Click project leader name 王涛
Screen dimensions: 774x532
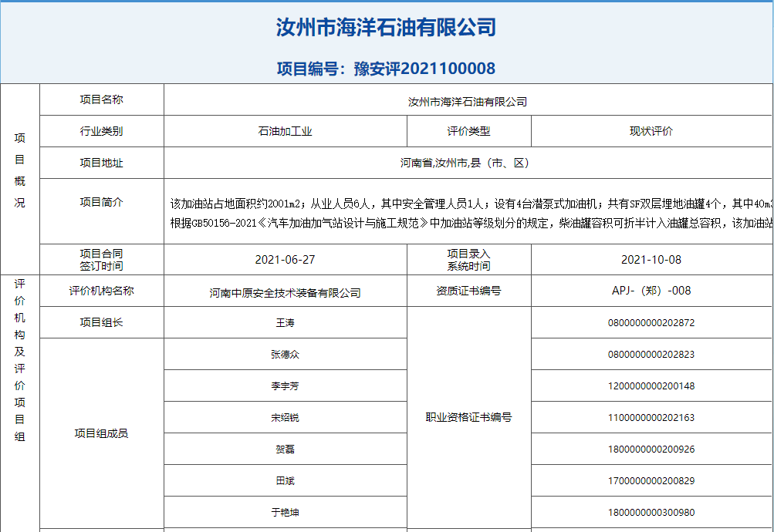coord(285,323)
